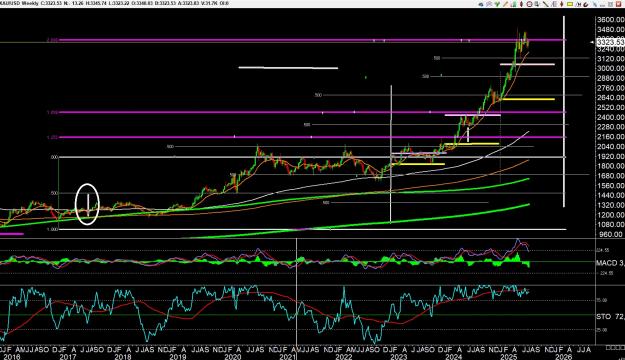The image size is (625, 360).
Task: Click the green fork-shaped toolbar icon
Action: [497, 4]
